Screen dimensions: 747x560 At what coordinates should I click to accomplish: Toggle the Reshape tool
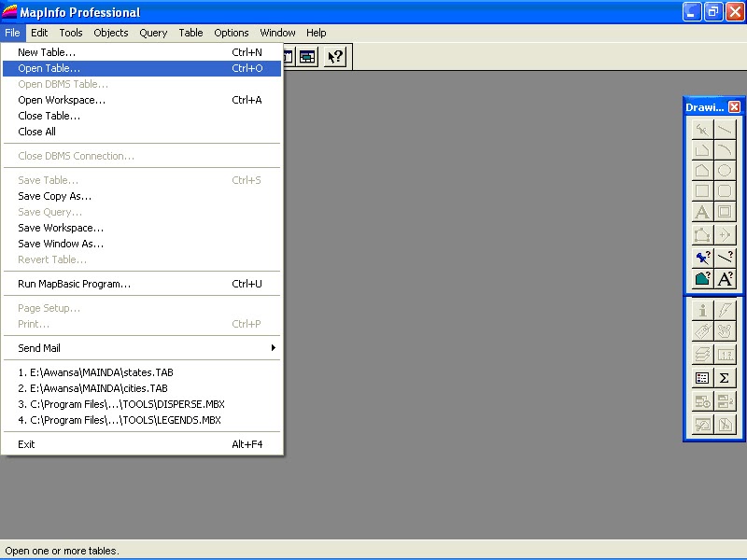point(702,235)
